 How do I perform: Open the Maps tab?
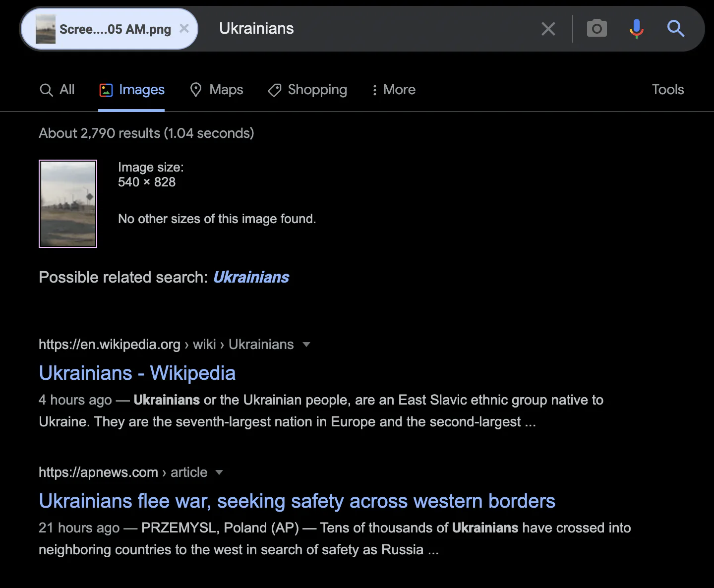tap(217, 90)
